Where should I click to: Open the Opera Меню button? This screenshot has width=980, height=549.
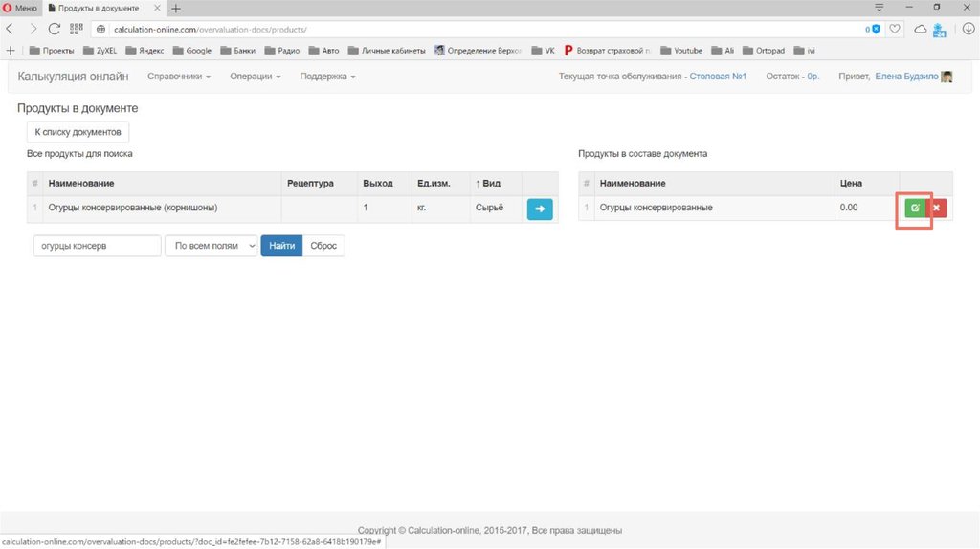point(20,8)
